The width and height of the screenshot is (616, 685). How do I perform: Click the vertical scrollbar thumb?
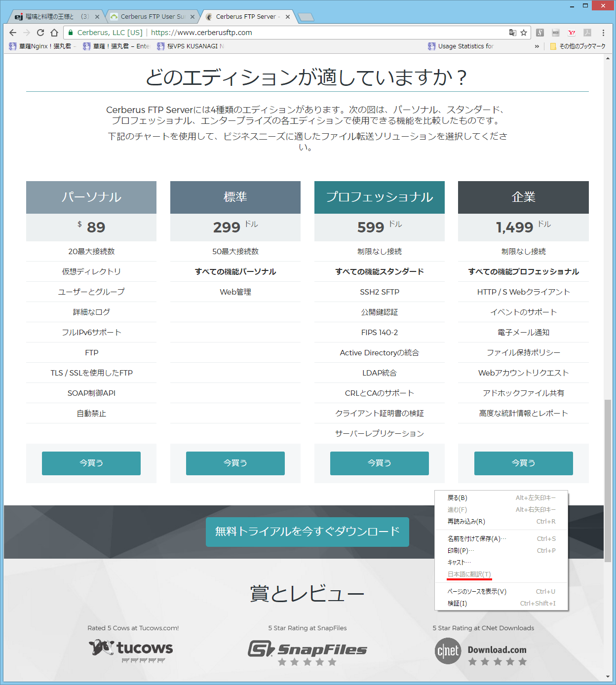(608, 479)
